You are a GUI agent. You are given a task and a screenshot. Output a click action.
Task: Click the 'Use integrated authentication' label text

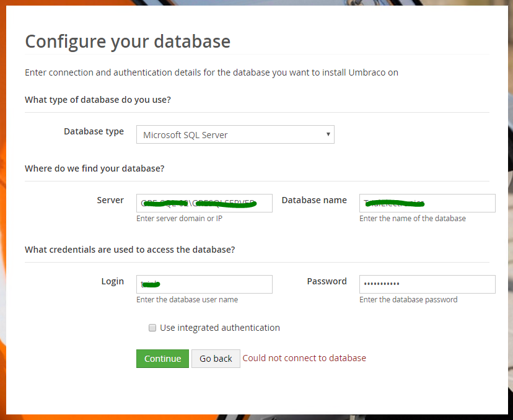pyautogui.click(x=219, y=328)
